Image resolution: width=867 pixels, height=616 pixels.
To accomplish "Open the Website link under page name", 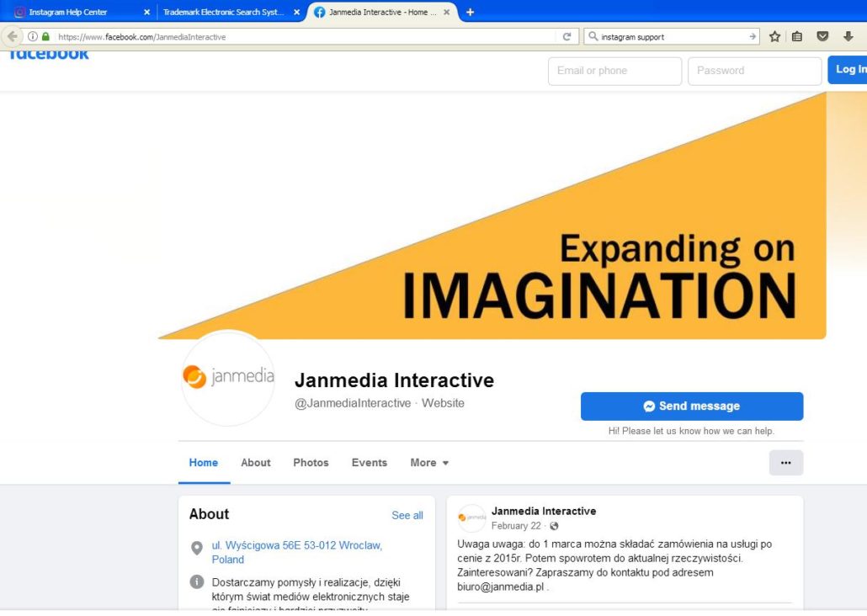I will click(443, 403).
